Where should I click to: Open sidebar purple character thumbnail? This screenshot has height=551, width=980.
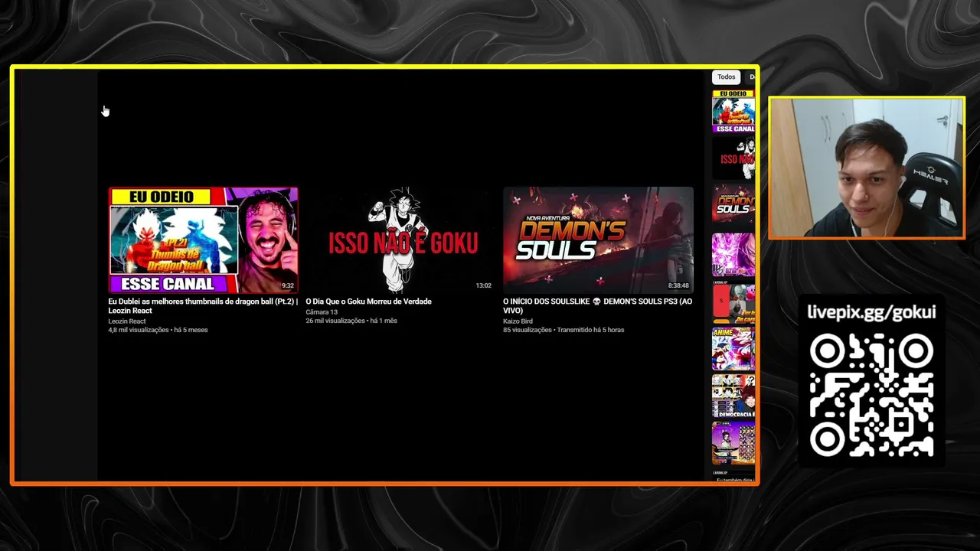(733, 255)
